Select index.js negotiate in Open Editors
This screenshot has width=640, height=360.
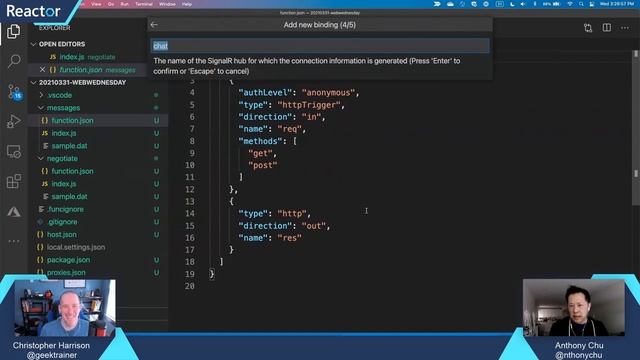87,57
